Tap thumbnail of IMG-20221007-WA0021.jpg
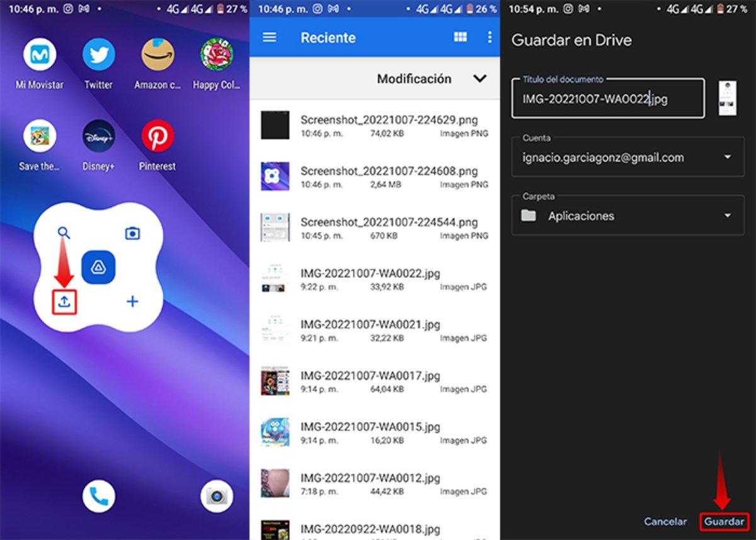 (275, 330)
